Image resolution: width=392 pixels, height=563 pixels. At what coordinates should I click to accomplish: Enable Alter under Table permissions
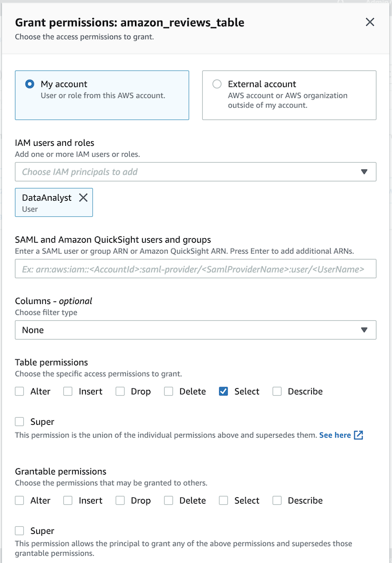(x=19, y=391)
